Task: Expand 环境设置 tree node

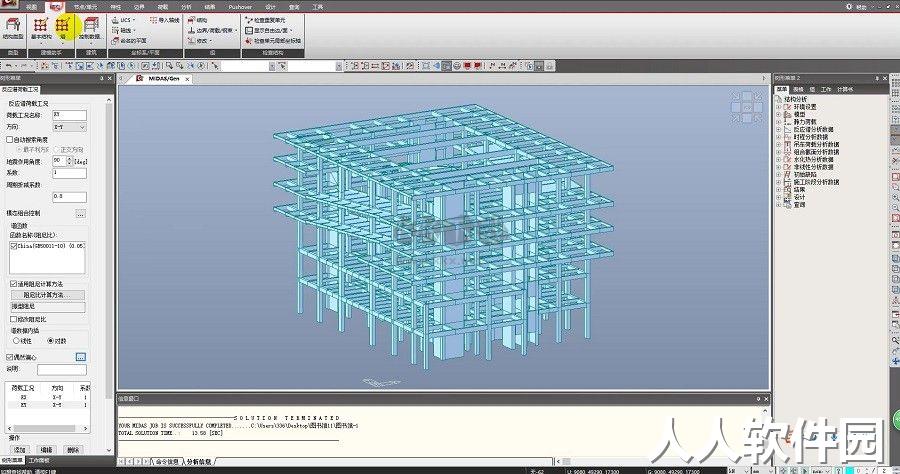Action: (x=779, y=107)
